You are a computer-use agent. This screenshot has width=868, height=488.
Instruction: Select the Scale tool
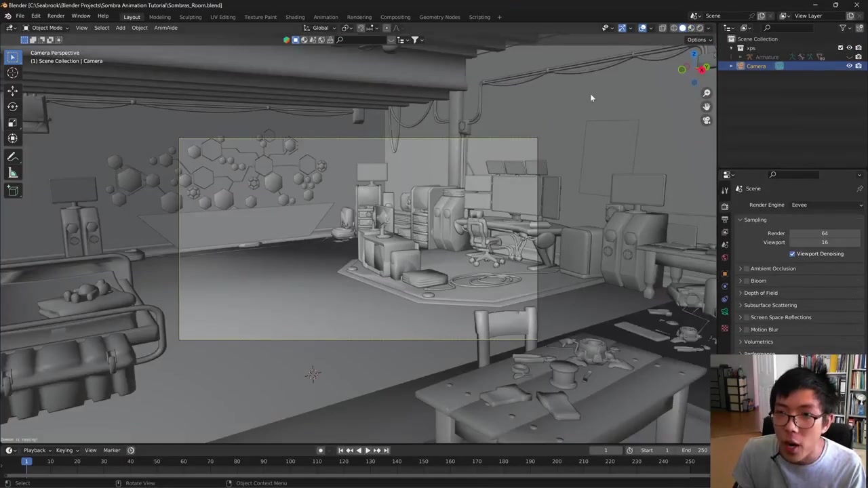point(12,123)
